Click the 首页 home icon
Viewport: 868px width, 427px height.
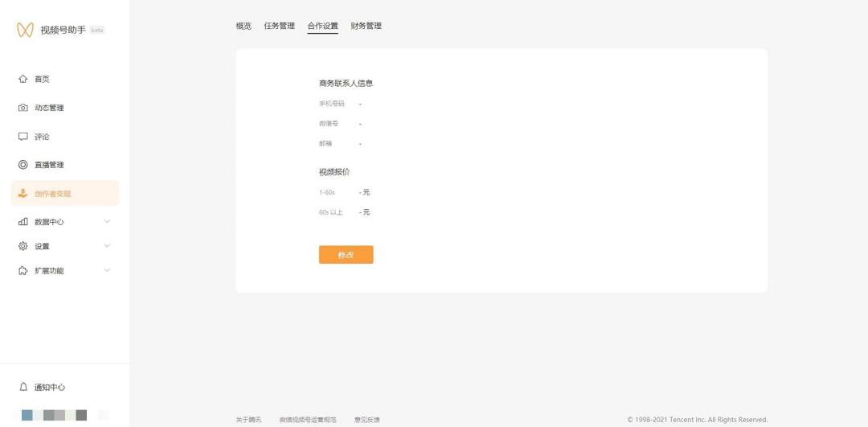pos(23,79)
